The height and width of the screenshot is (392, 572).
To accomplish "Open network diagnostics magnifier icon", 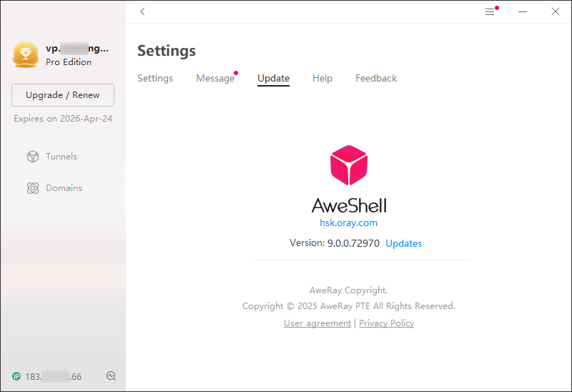I will (x=112, y=376).
